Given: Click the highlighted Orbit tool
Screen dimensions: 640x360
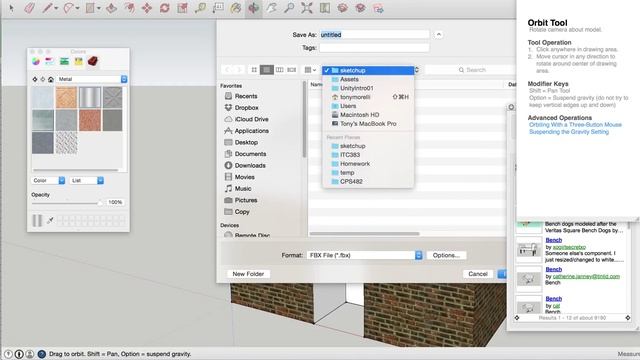Looking at the screenshot, I should [253, 8].
